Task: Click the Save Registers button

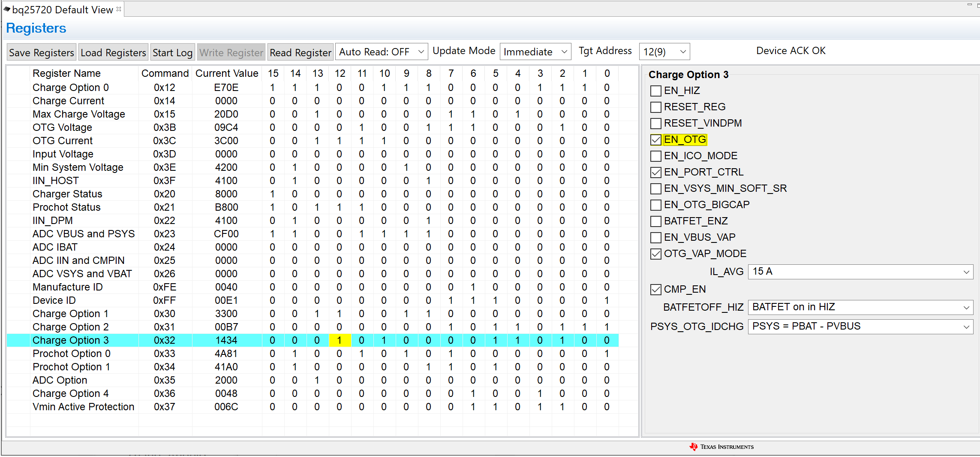Action: (x=42, y=52)
